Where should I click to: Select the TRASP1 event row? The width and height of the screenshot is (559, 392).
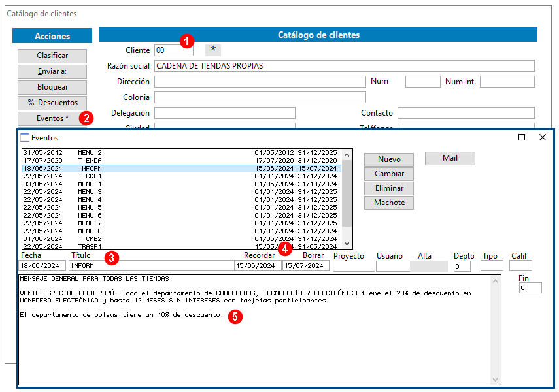[x=182, y=246]
